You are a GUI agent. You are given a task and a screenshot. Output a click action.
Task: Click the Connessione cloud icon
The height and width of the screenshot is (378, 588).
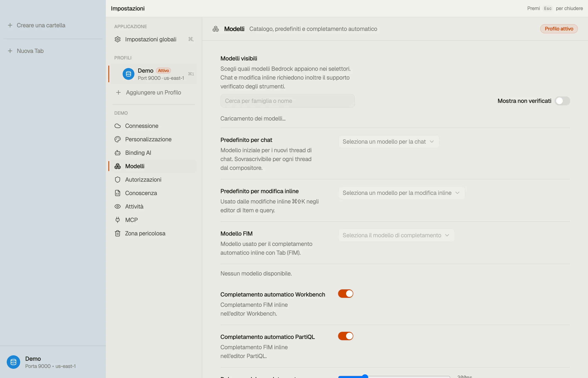pos(118,126)
